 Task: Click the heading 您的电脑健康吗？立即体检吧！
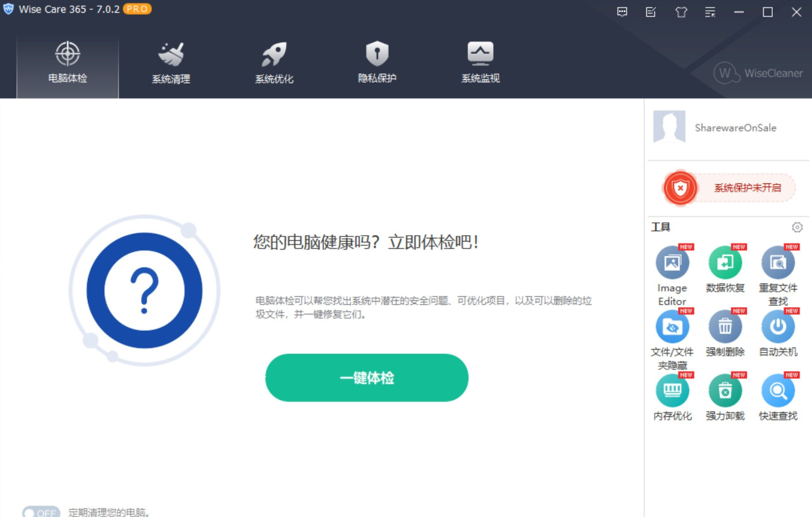(366, 242)
